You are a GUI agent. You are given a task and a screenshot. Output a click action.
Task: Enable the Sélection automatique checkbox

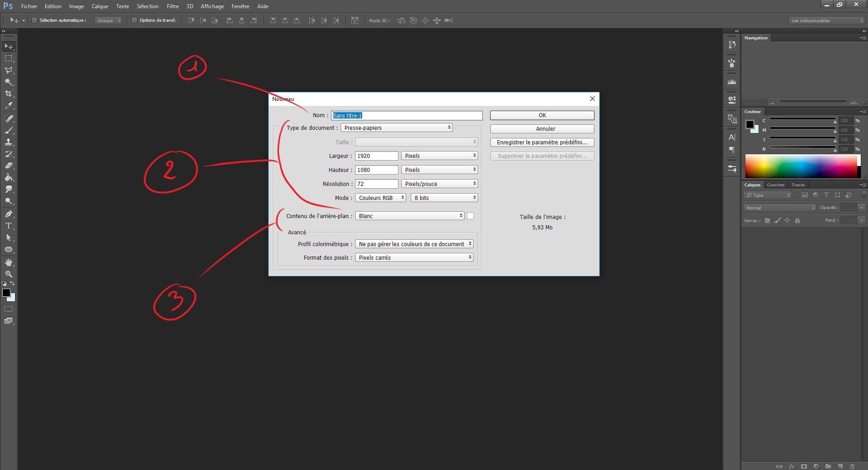click(x=34, y=20)
